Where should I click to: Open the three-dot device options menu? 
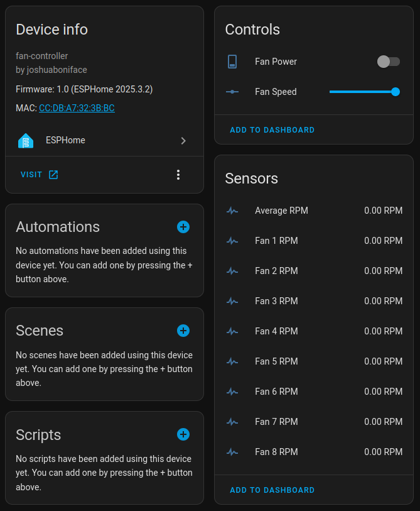[178, 175]
